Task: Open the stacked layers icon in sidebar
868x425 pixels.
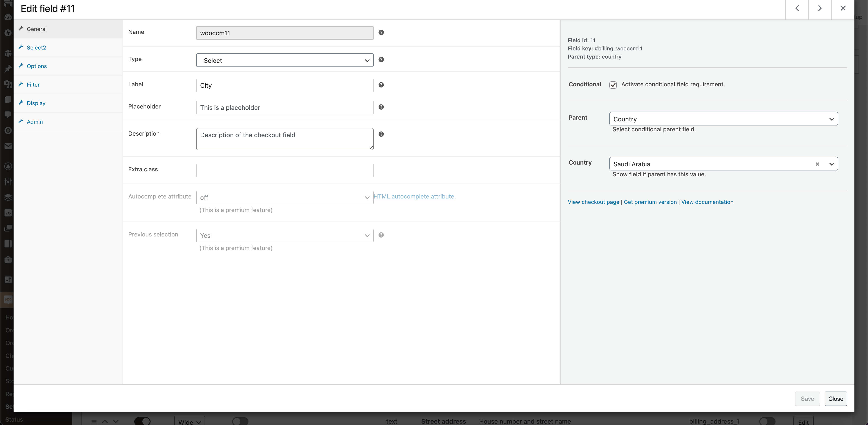Action: [8, 198]
